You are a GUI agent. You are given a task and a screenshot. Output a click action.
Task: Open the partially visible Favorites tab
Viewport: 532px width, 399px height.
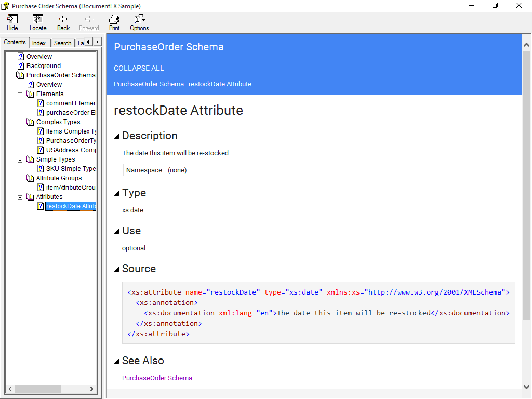point(81,43)
